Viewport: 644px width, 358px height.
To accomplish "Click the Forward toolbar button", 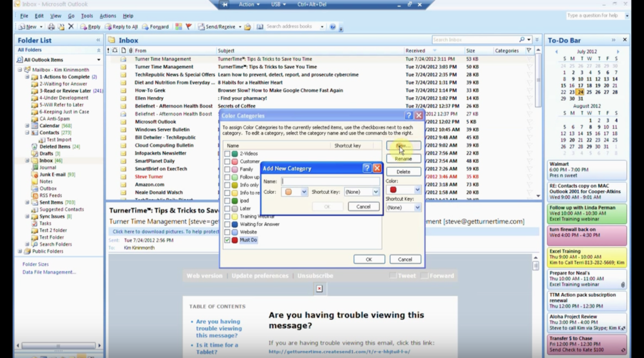I will tap(155, 26).
